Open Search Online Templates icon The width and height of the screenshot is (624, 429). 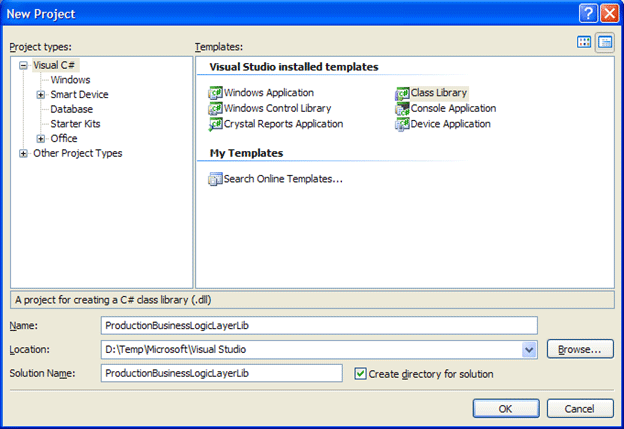215,179
